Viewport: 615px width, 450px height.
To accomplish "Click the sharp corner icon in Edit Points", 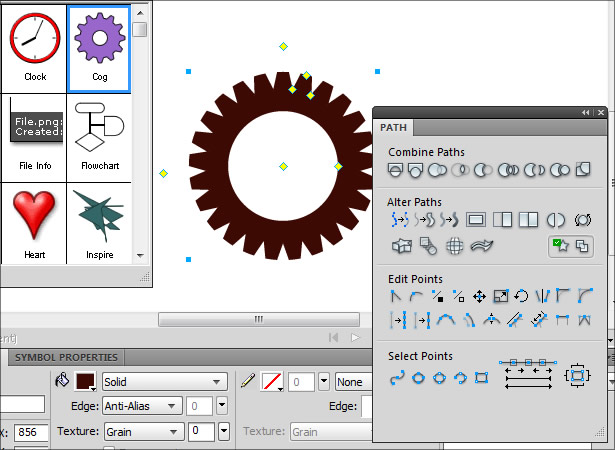I will tap(563, 296).
